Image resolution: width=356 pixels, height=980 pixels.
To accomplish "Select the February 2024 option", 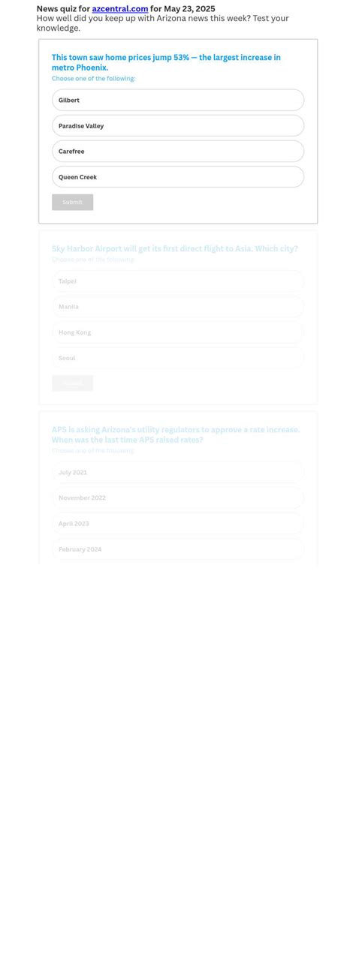I will coord(178,549).
